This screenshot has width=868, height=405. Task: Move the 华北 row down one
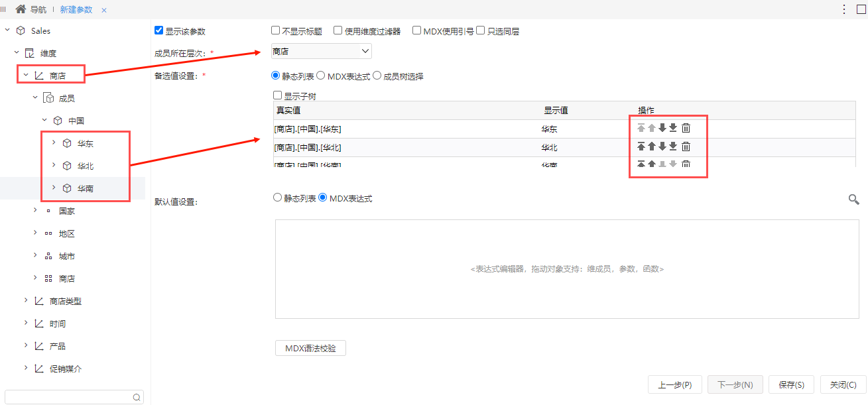pos(662,146)
